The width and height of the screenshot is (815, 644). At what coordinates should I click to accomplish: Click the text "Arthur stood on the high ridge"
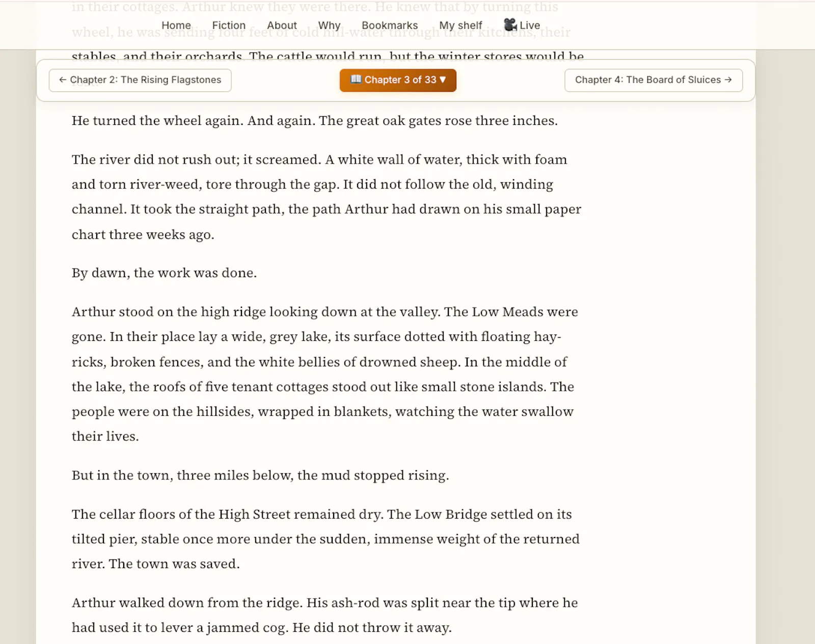pyautogui.click(x=169, y=312)
